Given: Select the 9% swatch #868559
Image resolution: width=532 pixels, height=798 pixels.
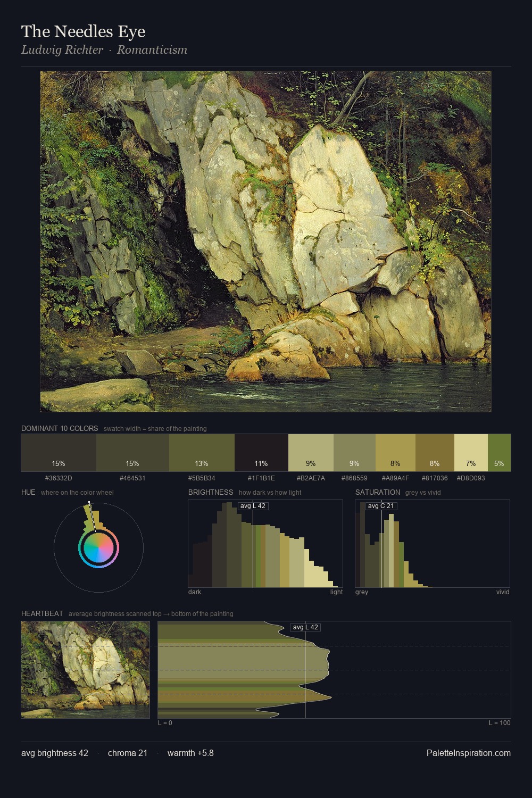Looking at the screenshot, I should pos(354,453).
